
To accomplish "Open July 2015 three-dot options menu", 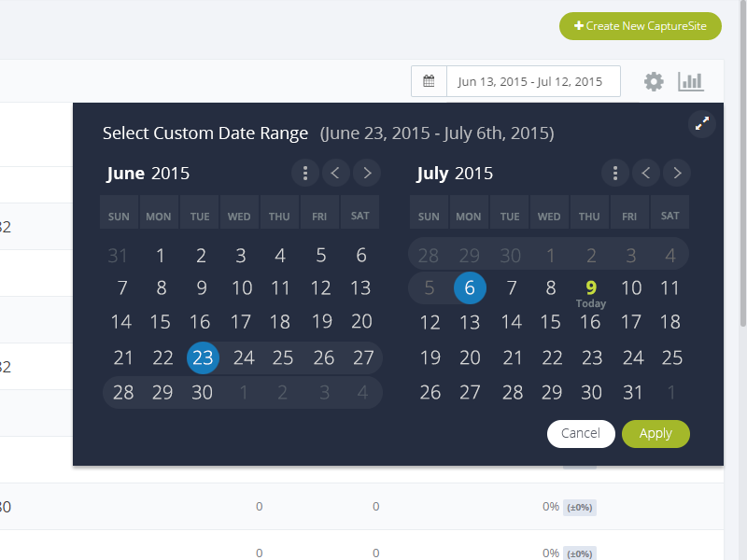I will pyautogui.click(x=615, y=173).
